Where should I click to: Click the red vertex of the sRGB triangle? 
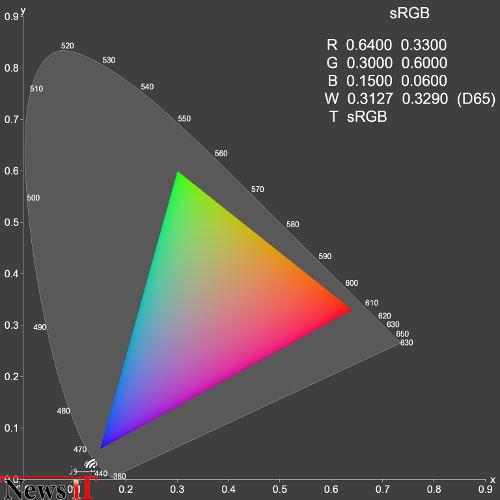[x=350, y=310]
